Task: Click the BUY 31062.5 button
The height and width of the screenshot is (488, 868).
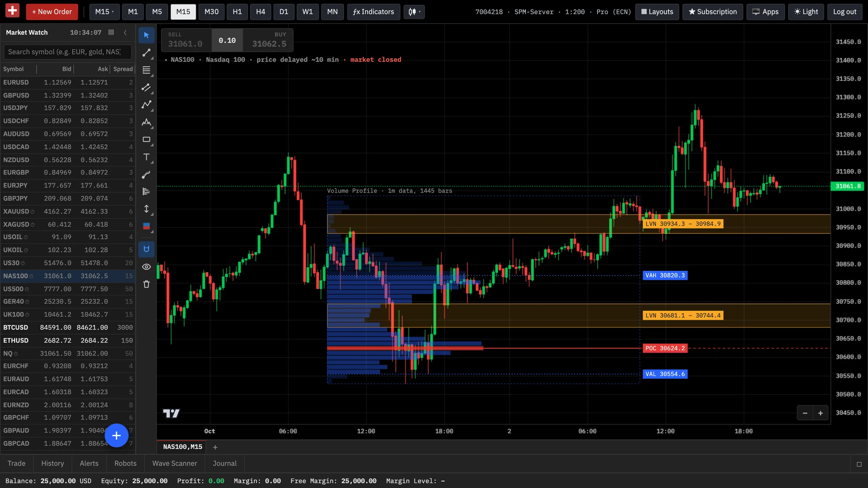Action: click(268, 40)
